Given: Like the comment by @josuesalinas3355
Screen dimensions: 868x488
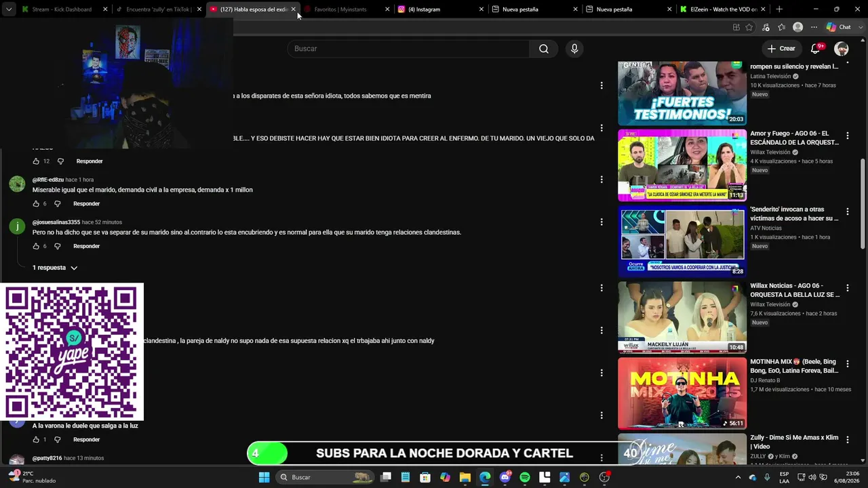Looking at the screenshot, I should (36, 246).
